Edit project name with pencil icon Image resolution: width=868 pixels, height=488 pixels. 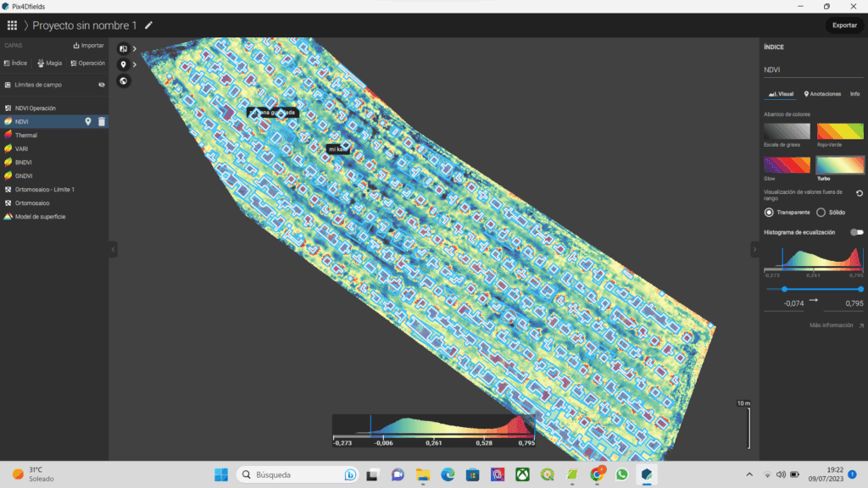coord(149,25)
